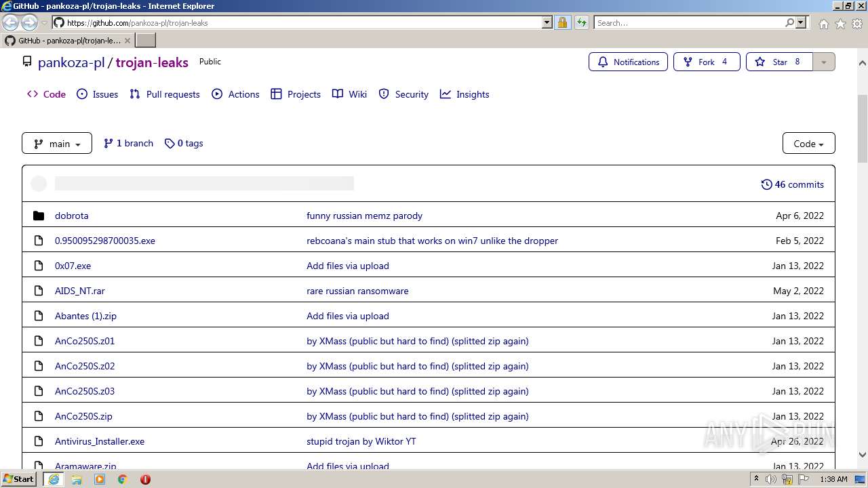
Task: Click the Fork button
Action: click(x=707, y=62)
